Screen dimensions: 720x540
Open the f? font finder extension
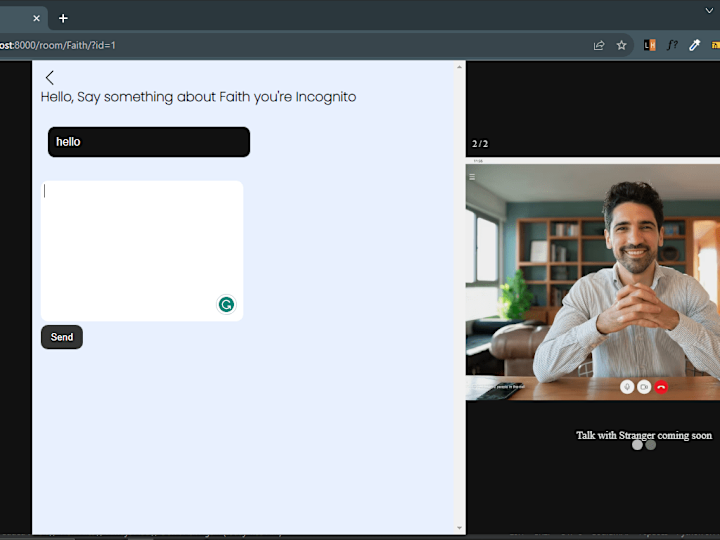pyautogui.click(x=672, y=45)
